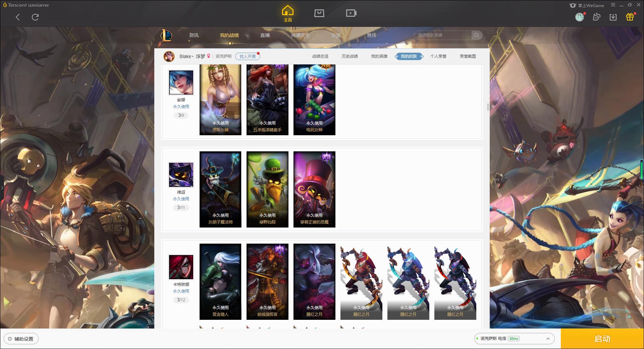This screenshot has height=349, width=644.
Task: Open the 五杀摇滚键盘手 skin card
Action: point(267,100)
